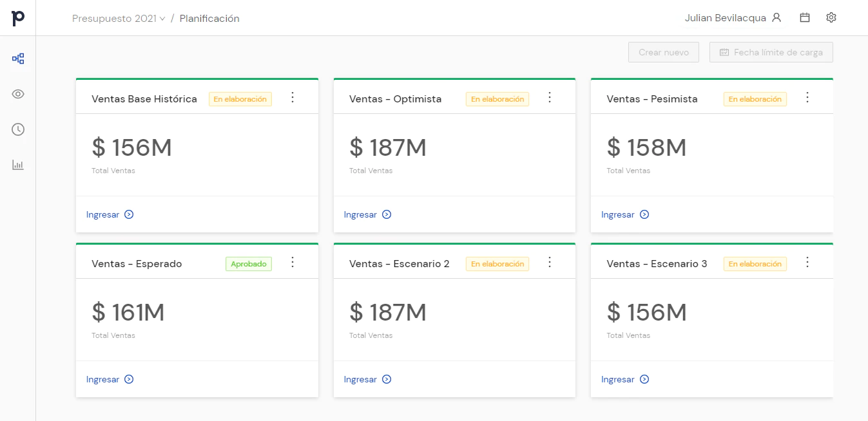Click the $ 158M total in Ventas - Pesimista
This screenshot has width=868, height=421.
646,148
